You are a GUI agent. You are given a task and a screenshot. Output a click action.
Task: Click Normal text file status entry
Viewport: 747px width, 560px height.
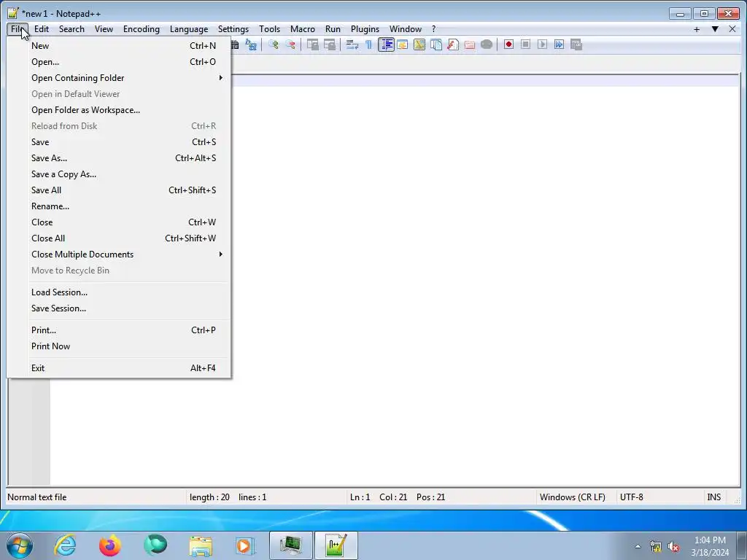click(37, 497)
